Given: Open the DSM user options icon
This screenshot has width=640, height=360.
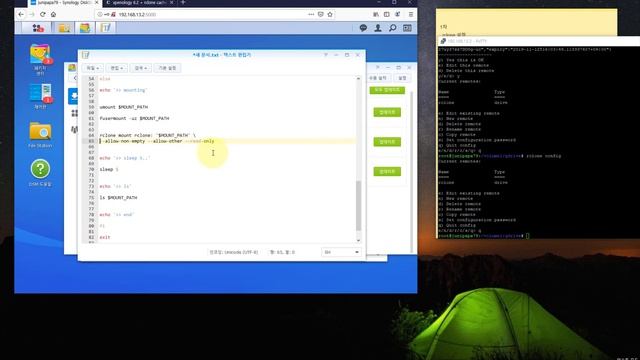Looking at the screenshot, I should (x=378, y=28).
